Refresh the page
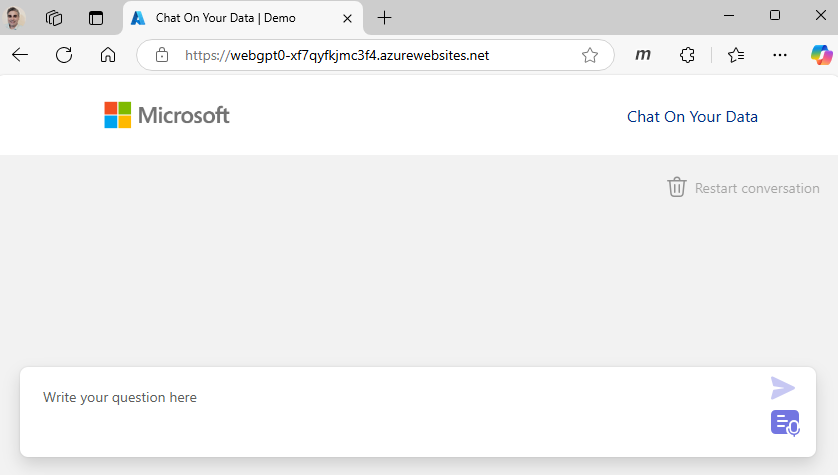This screenshot has height=475, width=838. (64, 55)
